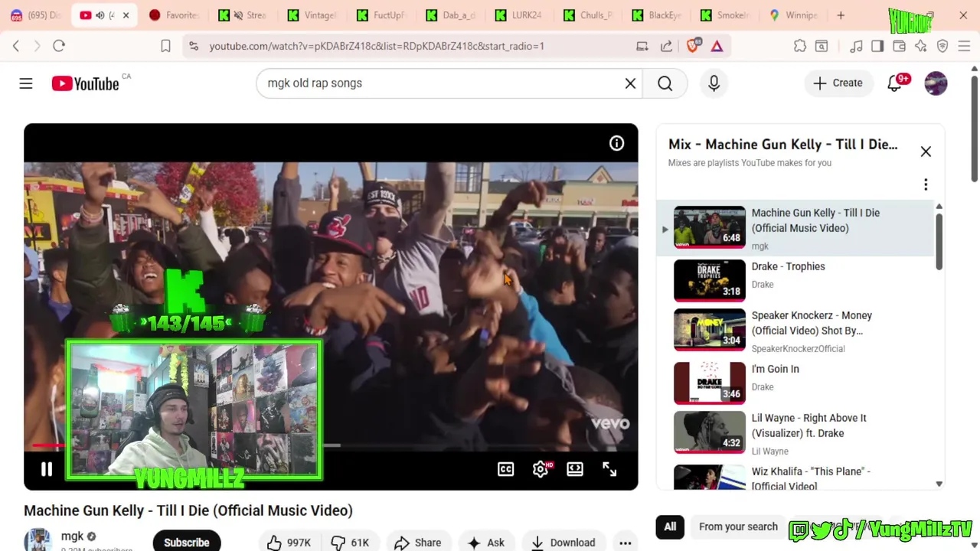980x551 pixels.
Task: Open the Create menu
Action: pos(838,83)
